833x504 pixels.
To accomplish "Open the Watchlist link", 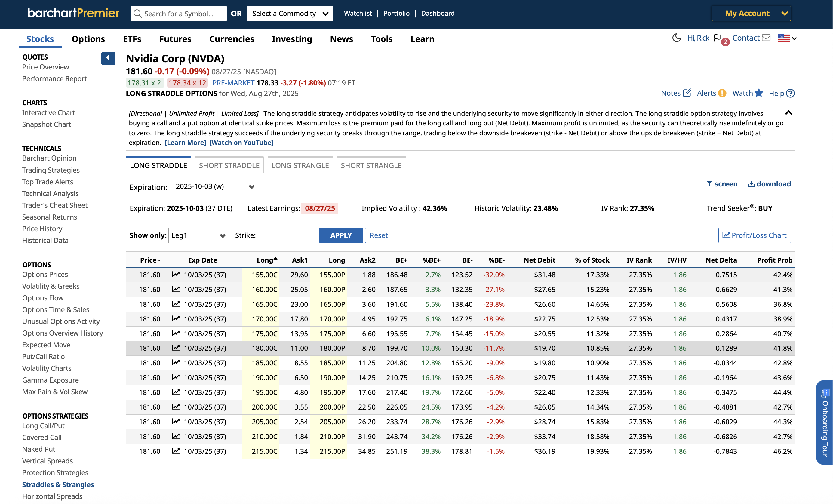I will 358,13.
